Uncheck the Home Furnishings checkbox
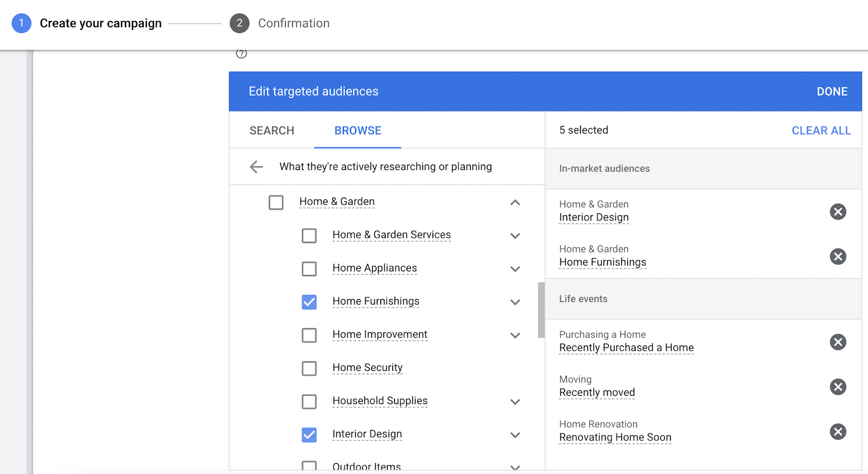The width and height of the screenshot is (868, 474). tap(309, 302)
